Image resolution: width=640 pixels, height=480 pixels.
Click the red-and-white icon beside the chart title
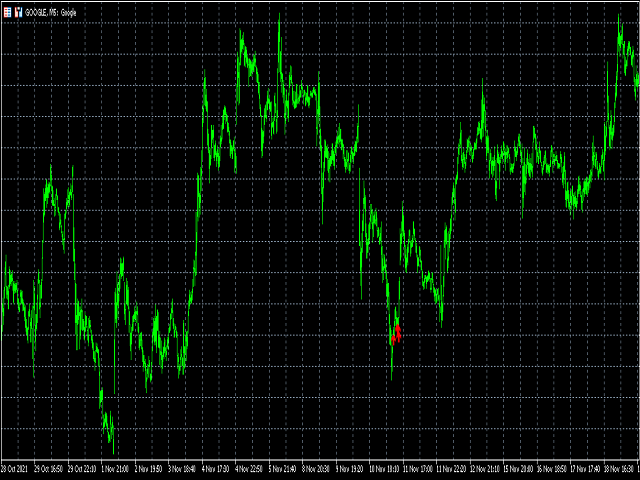[x=19, y=10]
